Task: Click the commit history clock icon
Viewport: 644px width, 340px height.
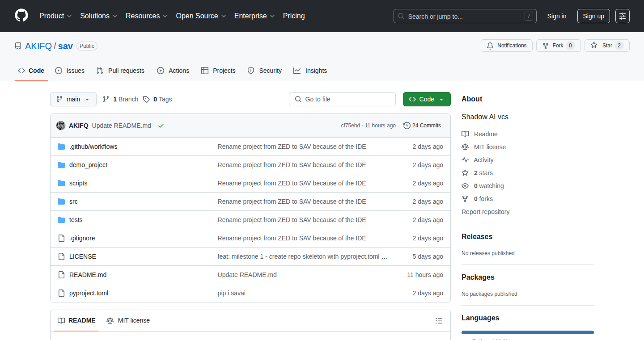Action: coord(407,126)
